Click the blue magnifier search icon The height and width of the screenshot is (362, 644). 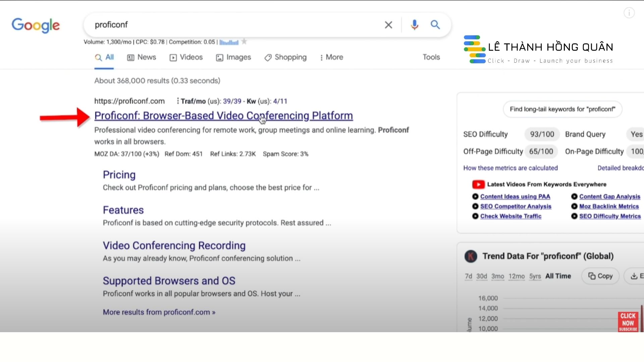(435, 25)
